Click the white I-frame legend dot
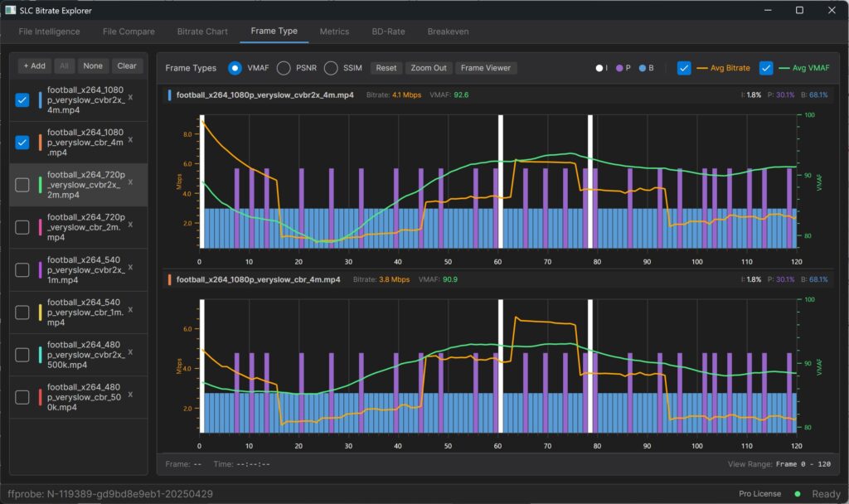 [x=599, y=68]
